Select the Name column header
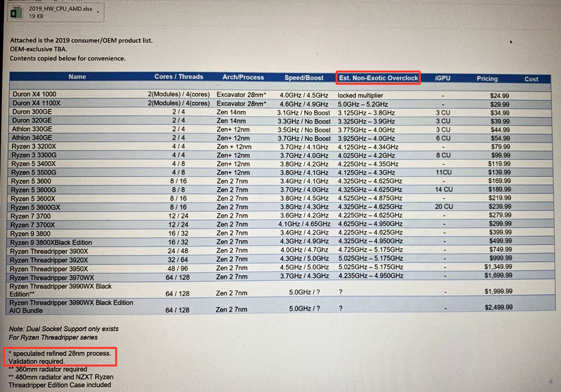This screenshot has width=561, height=392. (x=77, y=77)
